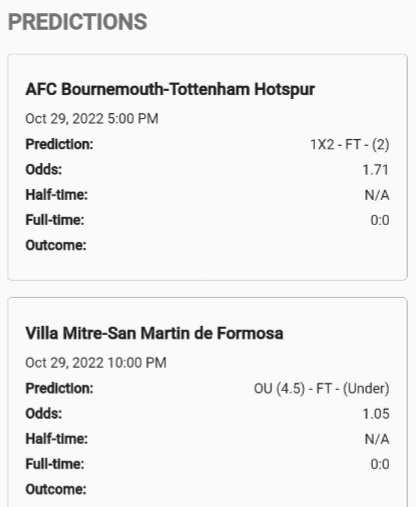Click the Villa Mitre match Full-time 0:0 score
The width and height of the screenshot is (416, 507).
(380, 464)
